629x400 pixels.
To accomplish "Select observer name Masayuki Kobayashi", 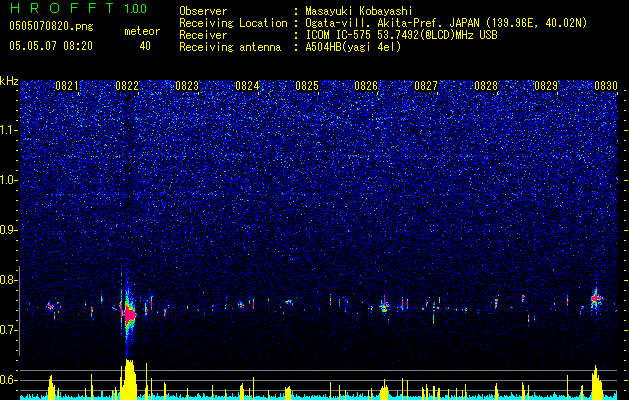I will [359, 11].
